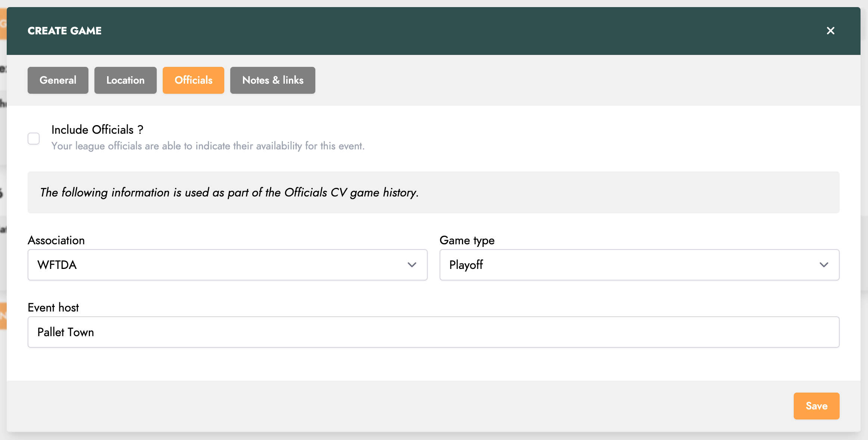Click the Create Game dialog title
868x440 pixels.
[x=65, y=31]
